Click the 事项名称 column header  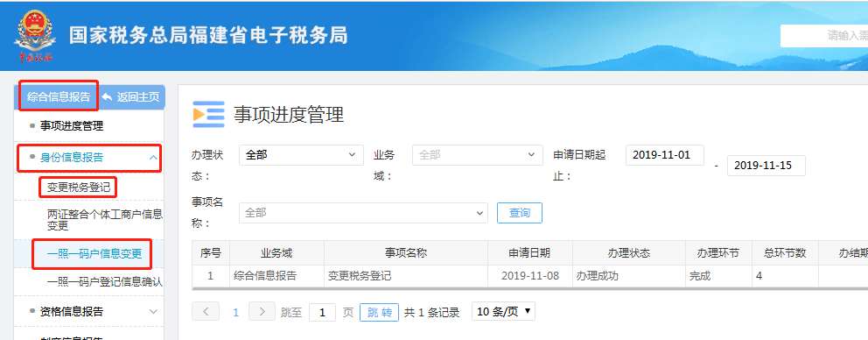[406, 253]
